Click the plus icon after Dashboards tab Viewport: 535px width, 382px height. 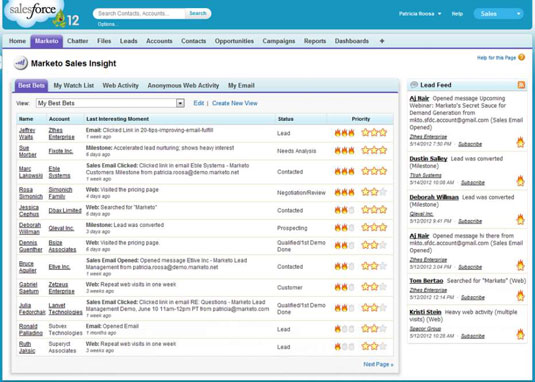click(382, 41)
